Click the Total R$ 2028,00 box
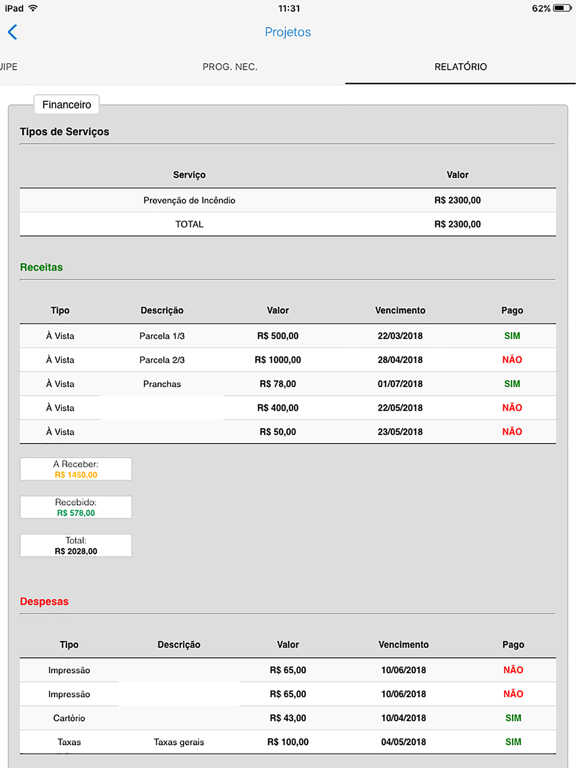This screenshot has height=768, width=576. click(76, 546)
